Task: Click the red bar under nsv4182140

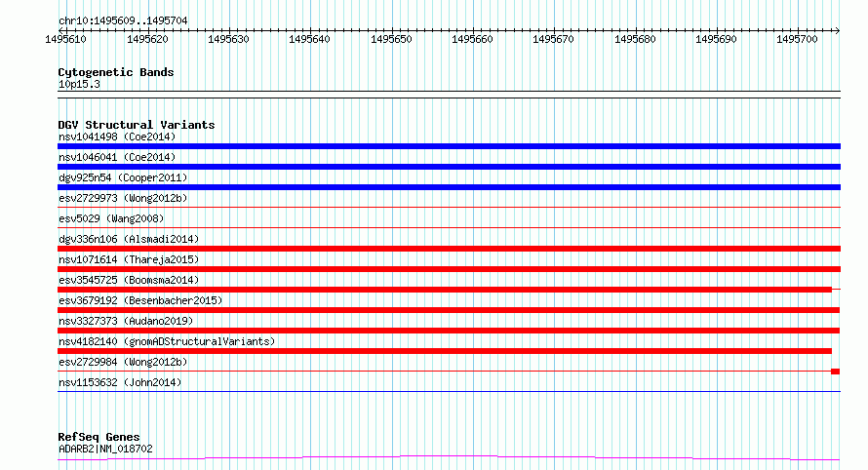Action: pos(445,351)
